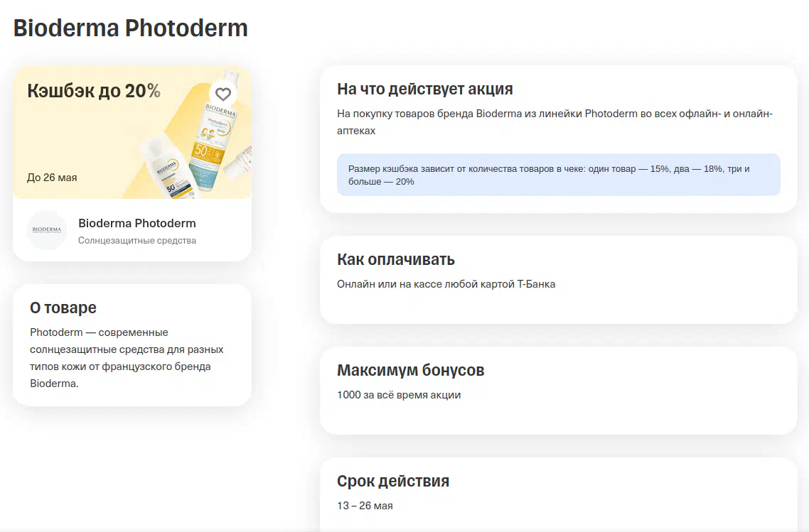Open the 'Bioderma Photoderm' brand name link
The height and width of the screenshot is (532, 809).
137,223
